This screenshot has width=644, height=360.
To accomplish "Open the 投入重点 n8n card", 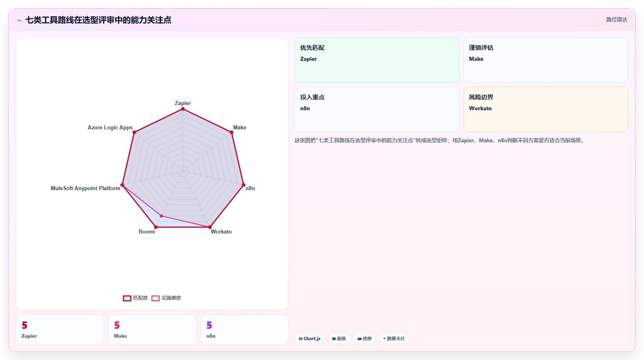I will tap(377, 109).
